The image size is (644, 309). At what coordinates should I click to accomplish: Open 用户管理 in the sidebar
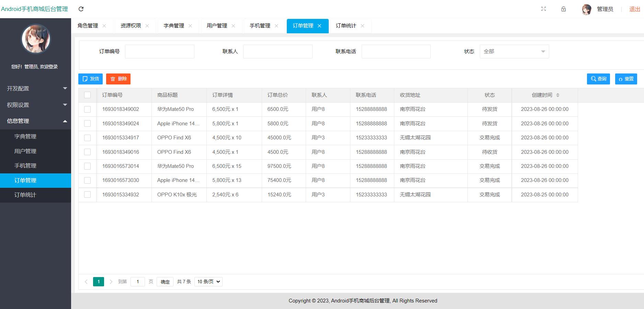click(36, 151)
